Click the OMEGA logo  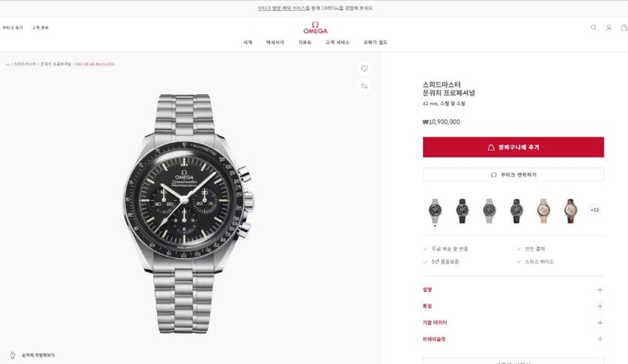[x=316, y=27]
